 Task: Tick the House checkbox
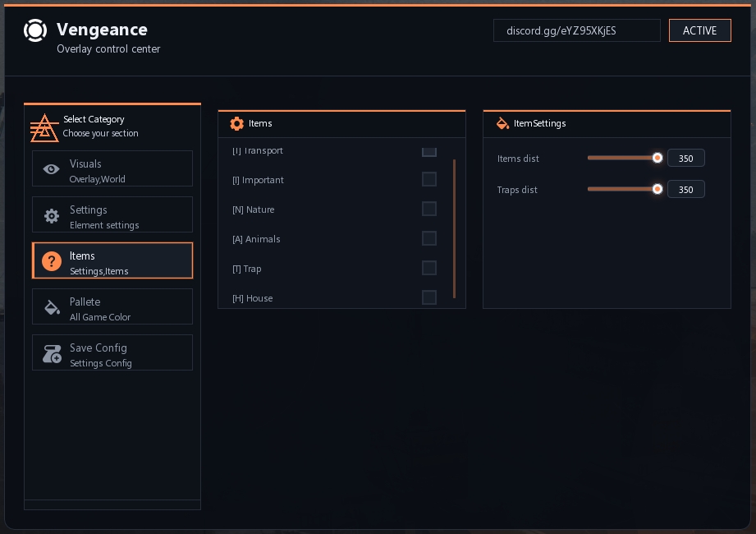[428, 297]
